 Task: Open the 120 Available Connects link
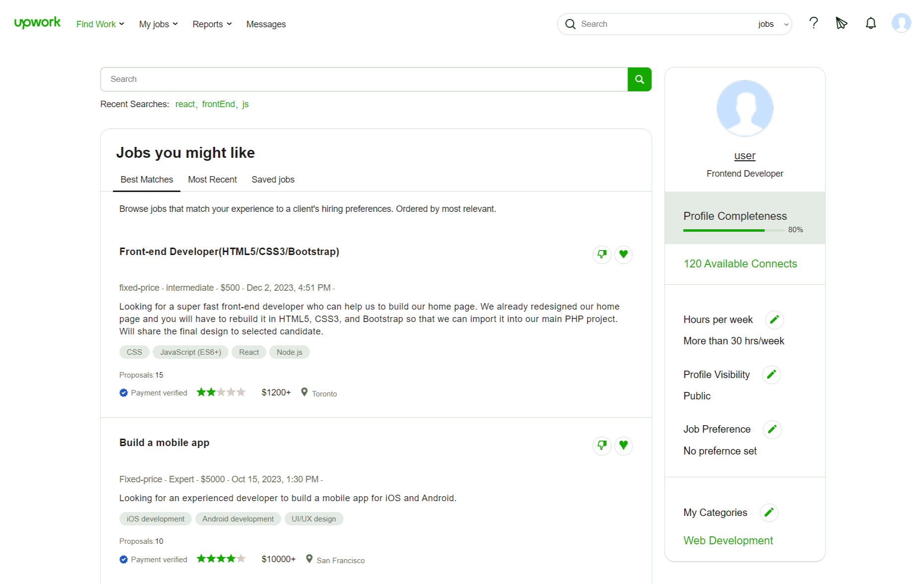pyautogui.click(x=740, y=264)
